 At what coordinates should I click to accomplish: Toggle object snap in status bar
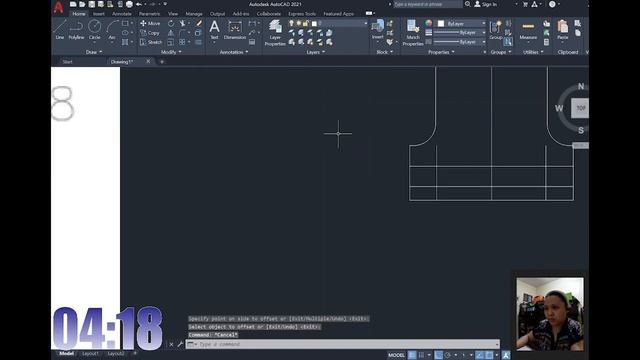pyautogui.click(x=489, y=355)
